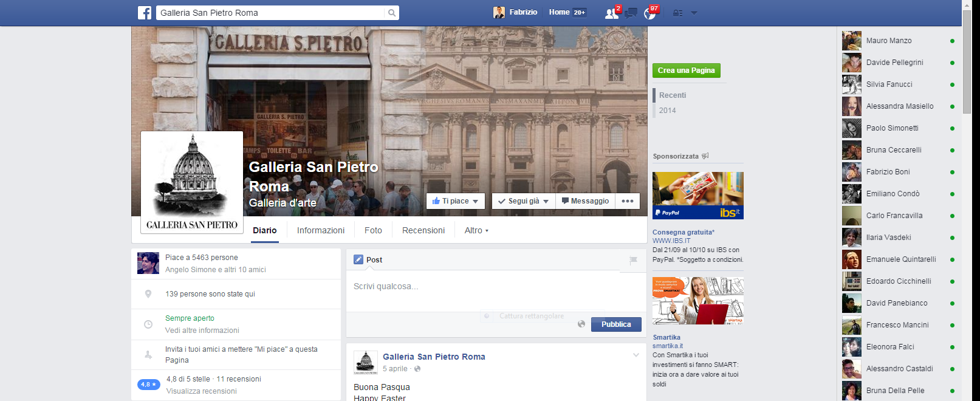Click the Facebook logo icon
980x401 pixels.
(145, 13)
